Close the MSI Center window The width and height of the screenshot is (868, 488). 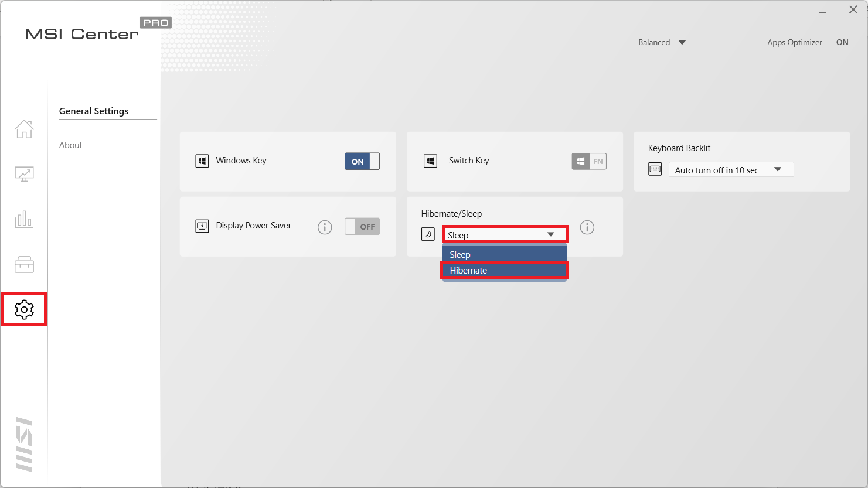tap(853, 9)
